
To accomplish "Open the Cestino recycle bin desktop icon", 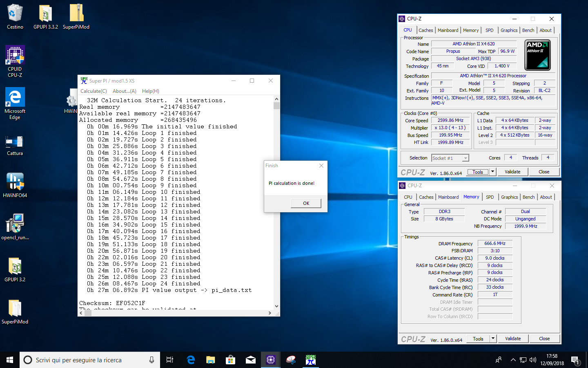I will 15,16.
